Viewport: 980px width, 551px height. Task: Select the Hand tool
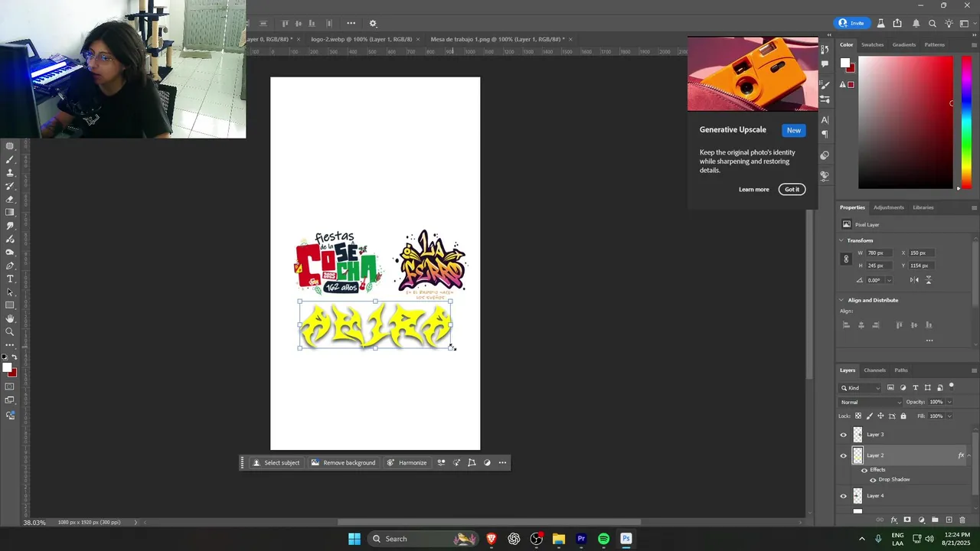(10, 318)
